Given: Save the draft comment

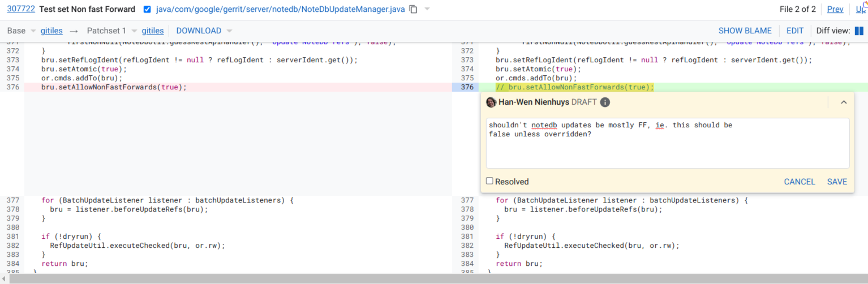Looking at the screenshot, I should pos(837,182).
